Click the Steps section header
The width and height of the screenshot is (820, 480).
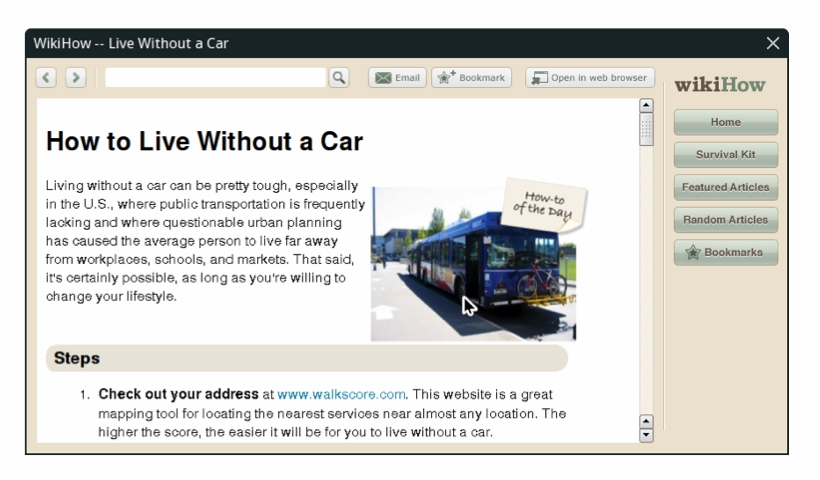[x=307, y=358]
